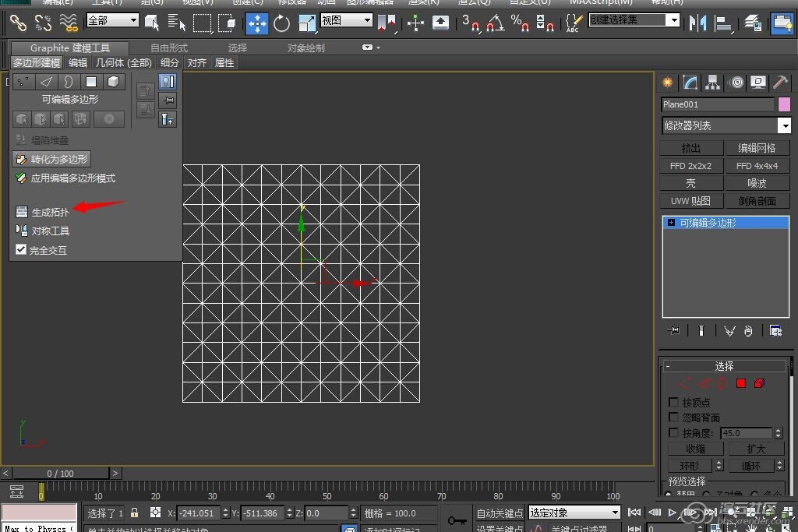The height and width of the screenshot is (532, 798).
Task: Click the Display panel icon
Action: pos(757,83)
